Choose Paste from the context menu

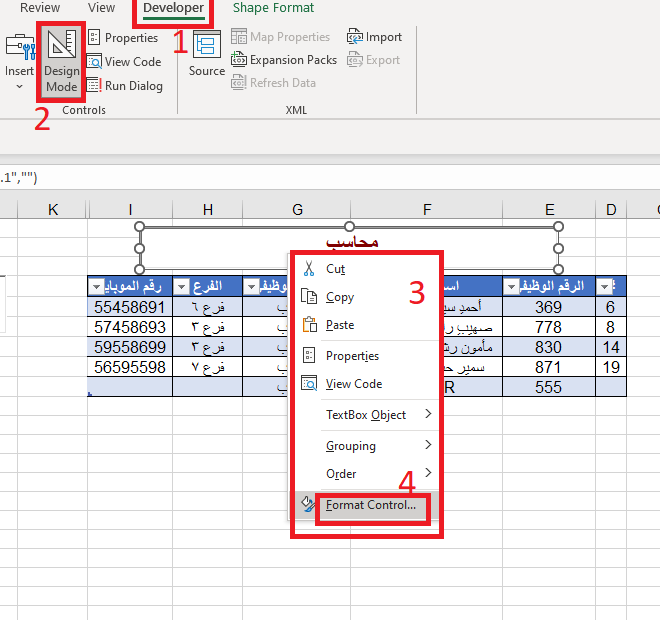[366, 325]
